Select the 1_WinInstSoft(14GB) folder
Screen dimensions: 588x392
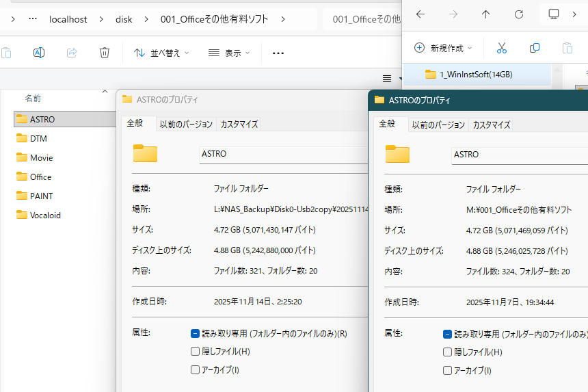pyautogui.click(x=477, y=75)
